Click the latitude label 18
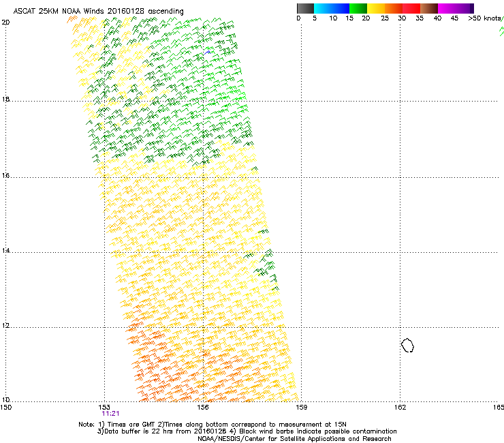504x443 pixels. tap(5, 99)
